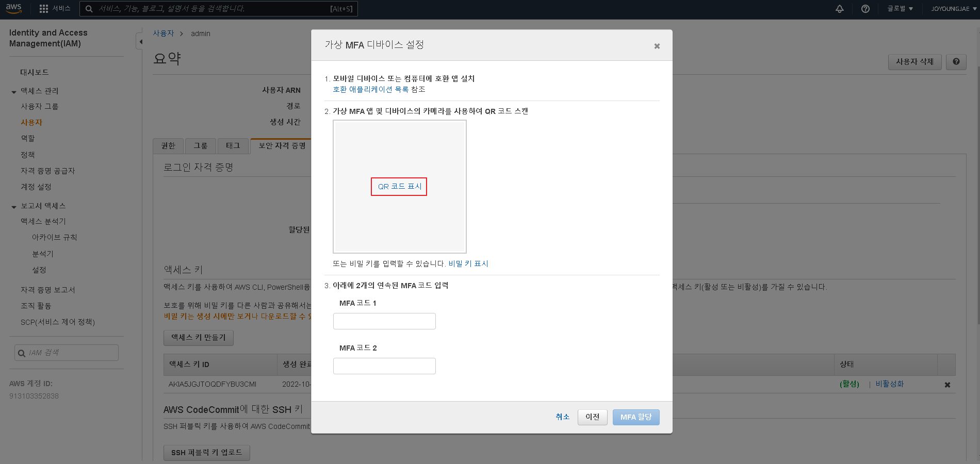Switch to the 권한 tab
Image resolution: width=980 pixels, height=464 pixels.
point(168,146)
